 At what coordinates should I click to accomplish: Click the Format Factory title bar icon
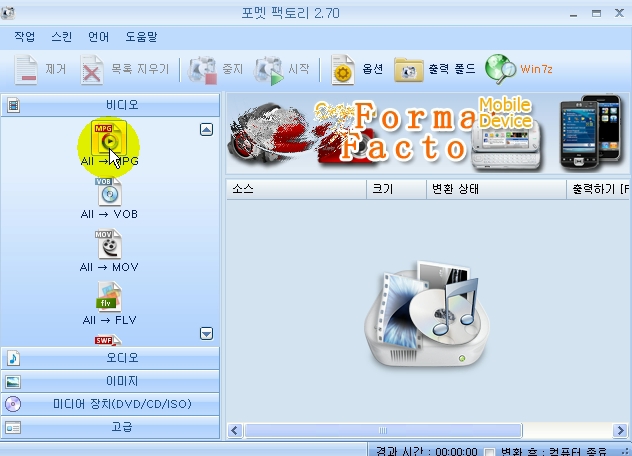(8, 13)
